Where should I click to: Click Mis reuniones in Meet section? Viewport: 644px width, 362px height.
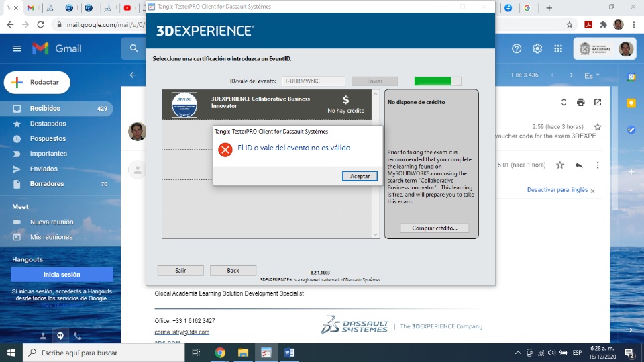tap(52, 237)
